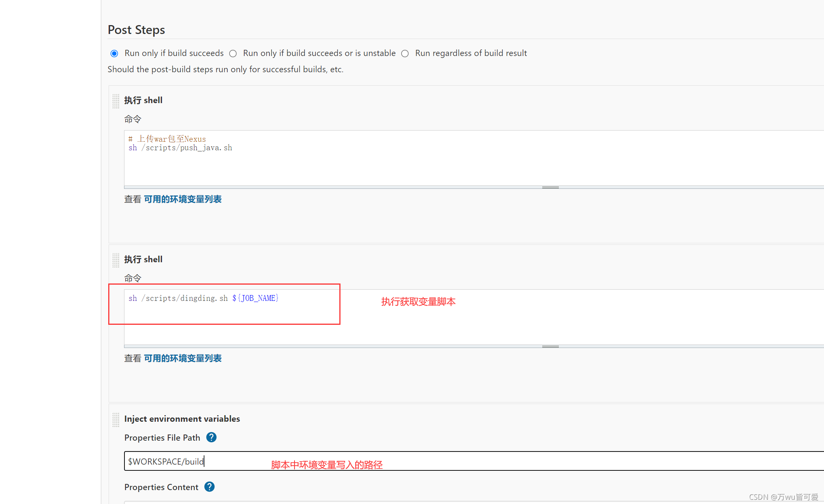Grab drag handle of first 执行 shell step
The height and width of the screenshot is (504, 824).
116,101
